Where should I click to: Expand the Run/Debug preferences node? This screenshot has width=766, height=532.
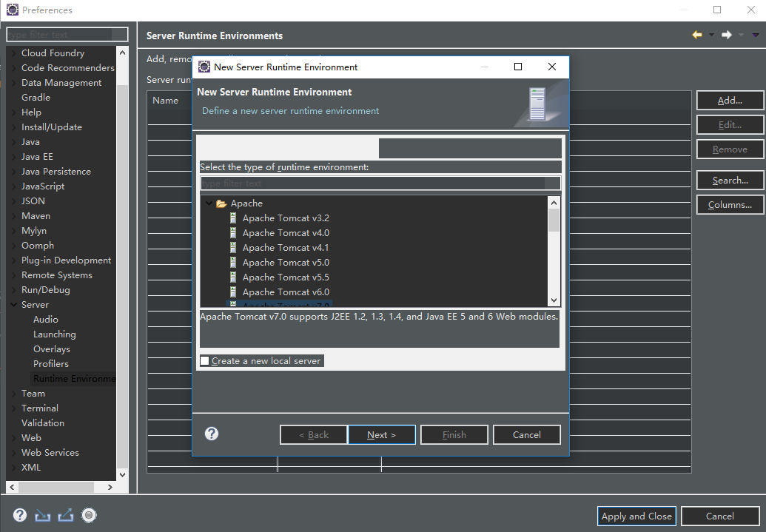click(x=13, y=290)
